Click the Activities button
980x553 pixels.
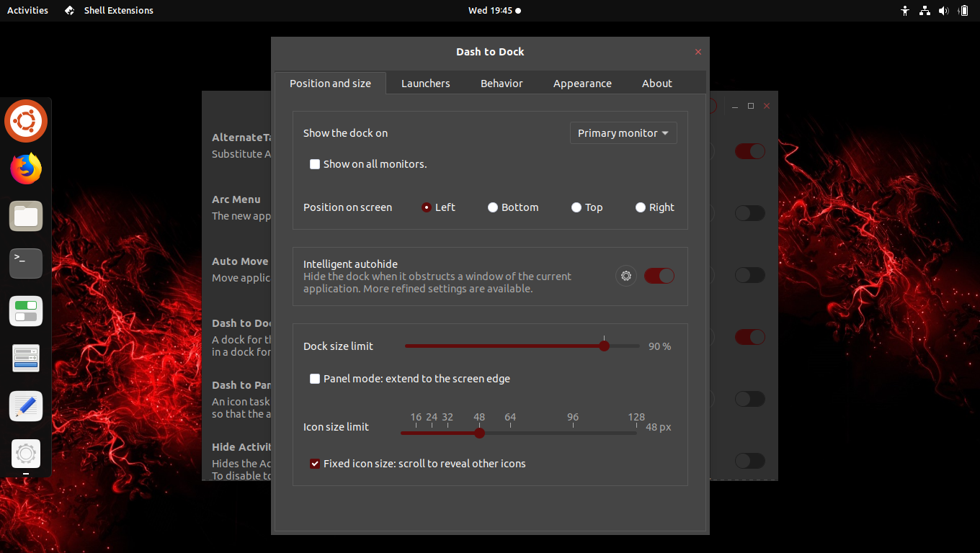[27, 11]
